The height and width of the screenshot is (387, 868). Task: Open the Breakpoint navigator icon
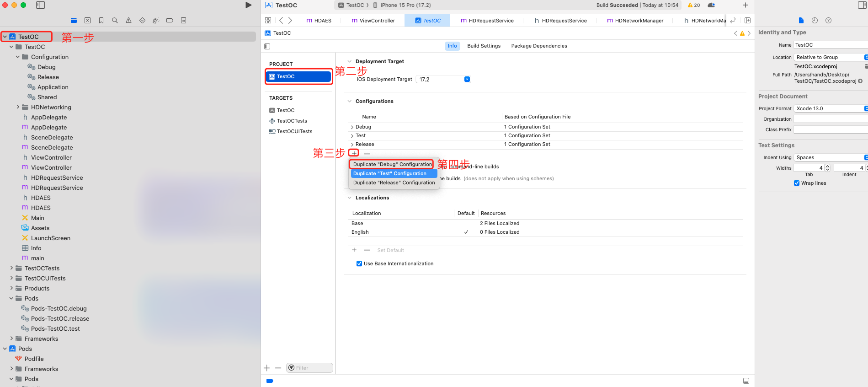tap(170, 21)
